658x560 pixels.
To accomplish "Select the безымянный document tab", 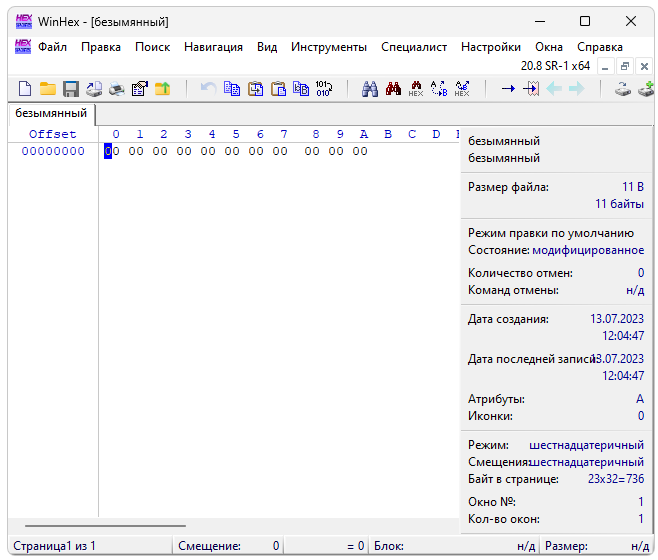I will [x=51, y=113].
